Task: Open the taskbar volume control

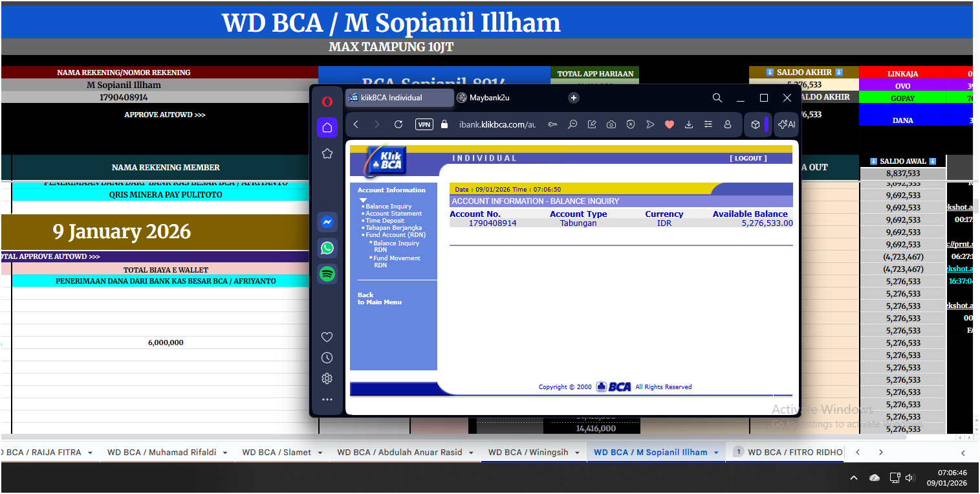Action: coord(910,478)
